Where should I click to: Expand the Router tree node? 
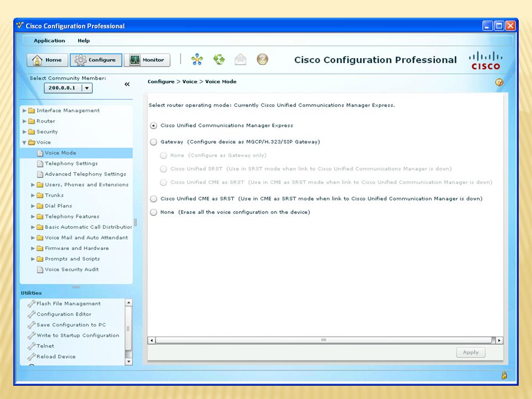coord(24,121)
